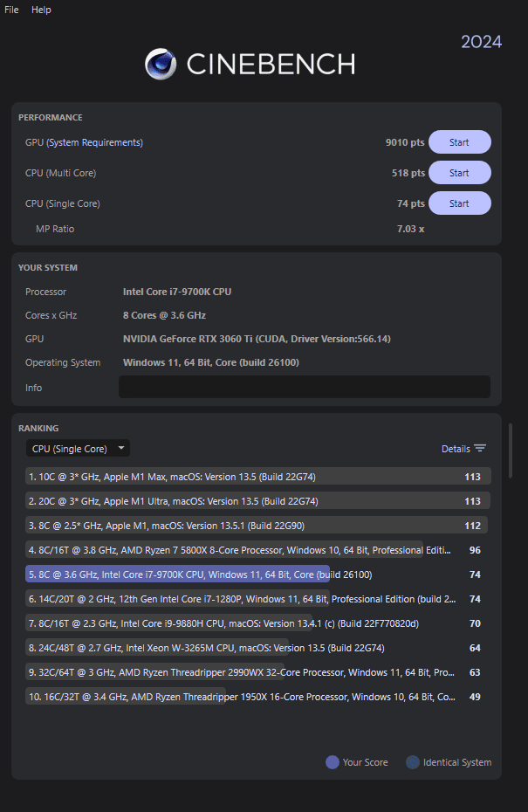Open the Help menu
Screen dimensions: 528x812
41,10
